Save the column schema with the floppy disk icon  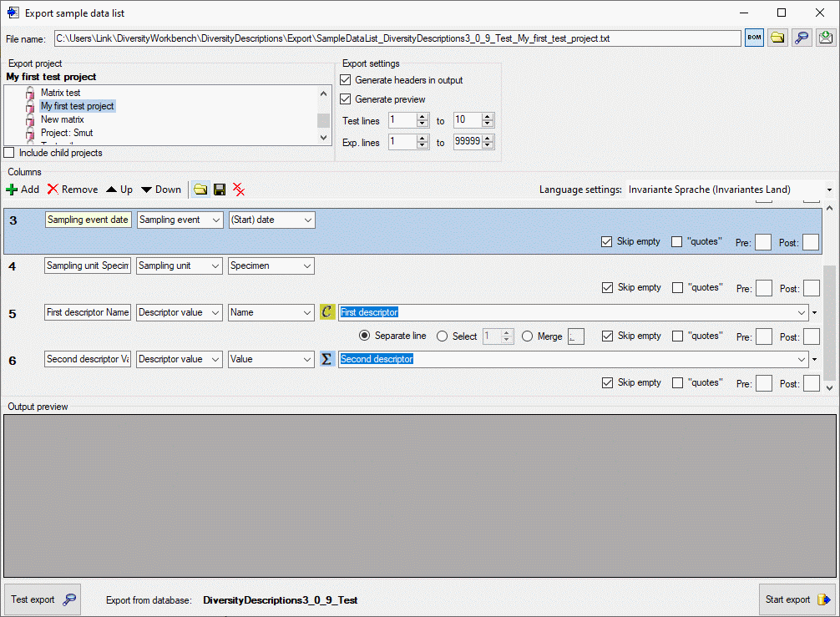[x=220, y=189]
